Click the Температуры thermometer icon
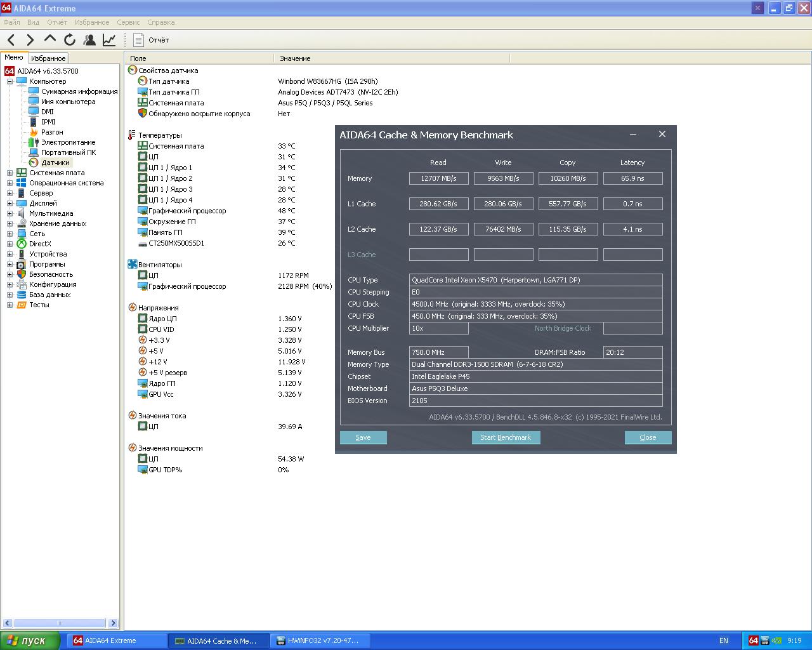 click(132, 135)
